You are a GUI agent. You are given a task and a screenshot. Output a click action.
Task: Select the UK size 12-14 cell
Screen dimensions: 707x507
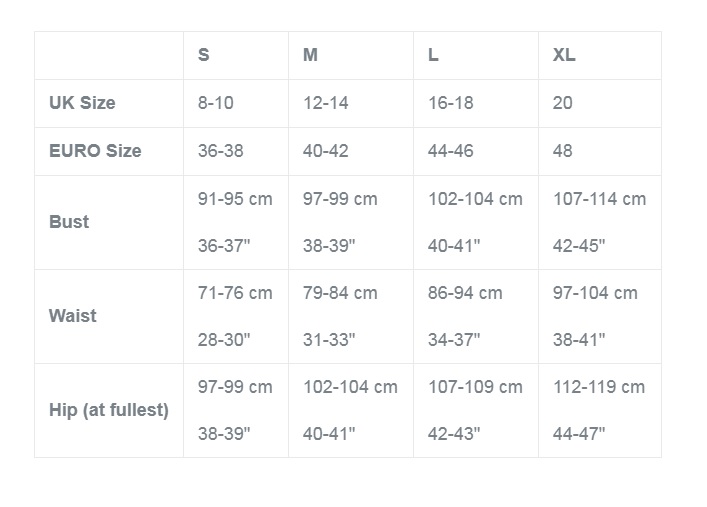326,103
